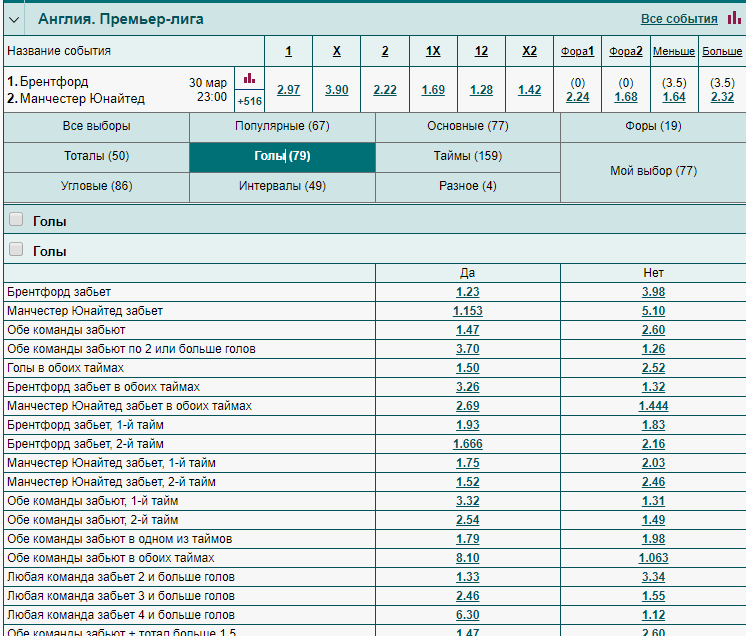Viewport: 746px width, 636px height.
Task: Bet Да 1.33 any team 2+ goals
Action: pyautogui.click(x=468, y=577)
